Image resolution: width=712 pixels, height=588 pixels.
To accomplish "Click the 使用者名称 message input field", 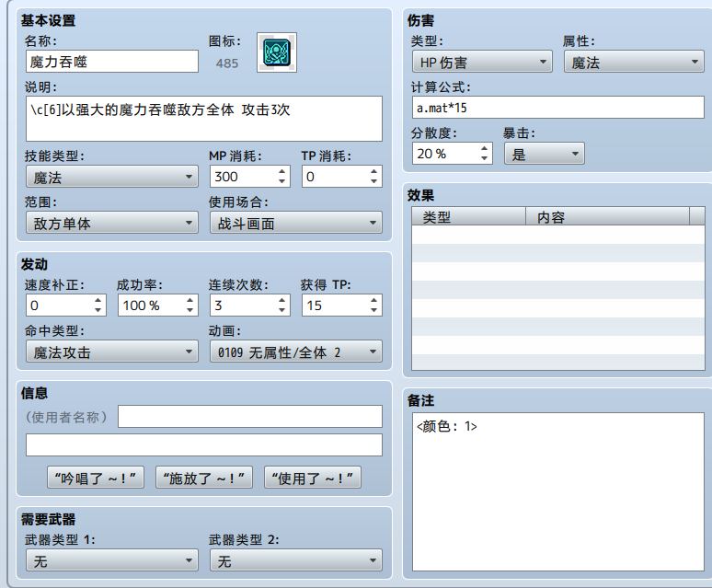I will click(250, 416).
